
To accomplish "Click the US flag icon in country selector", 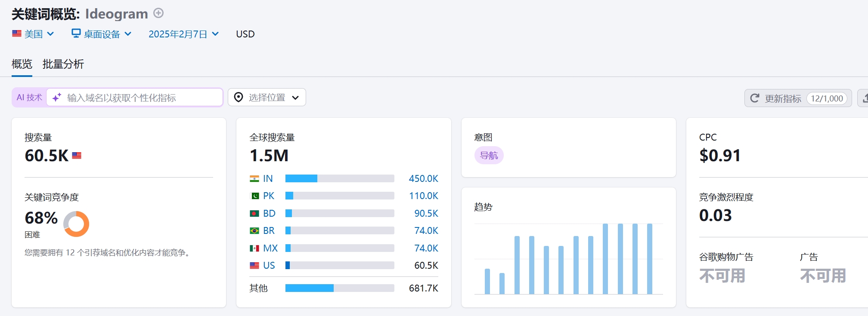I will click(17, 34).
